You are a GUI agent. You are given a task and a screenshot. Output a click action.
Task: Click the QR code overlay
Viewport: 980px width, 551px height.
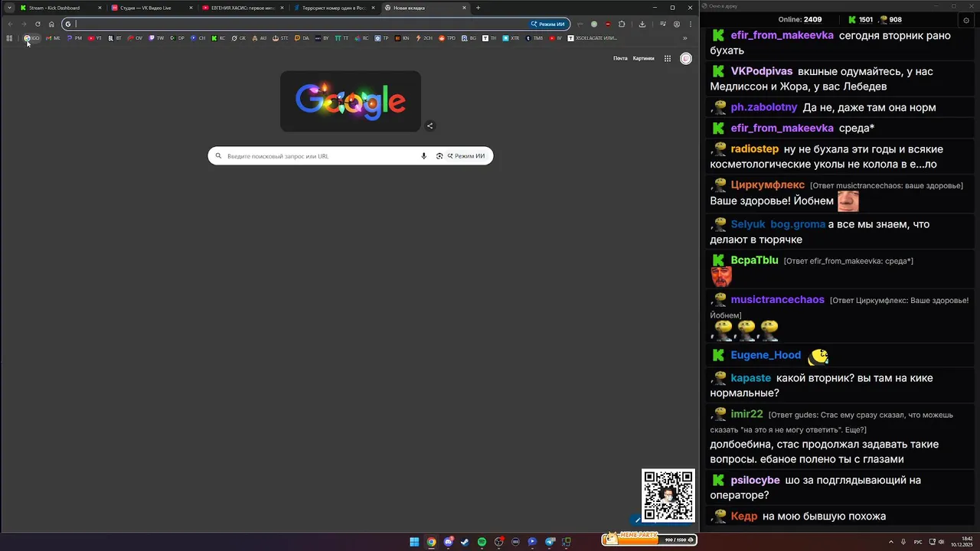668,496
